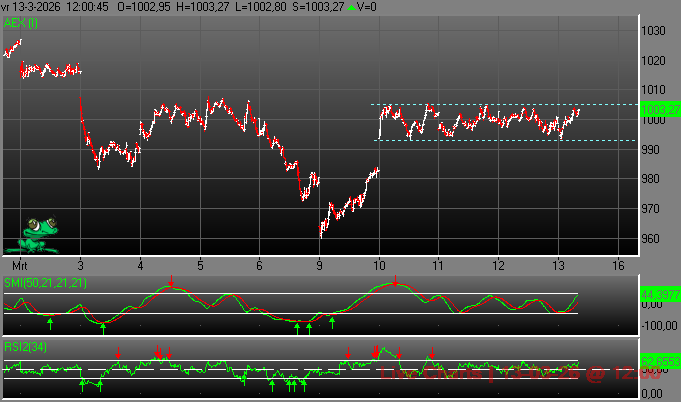Click date label 3 on time axis

[80, 266]
